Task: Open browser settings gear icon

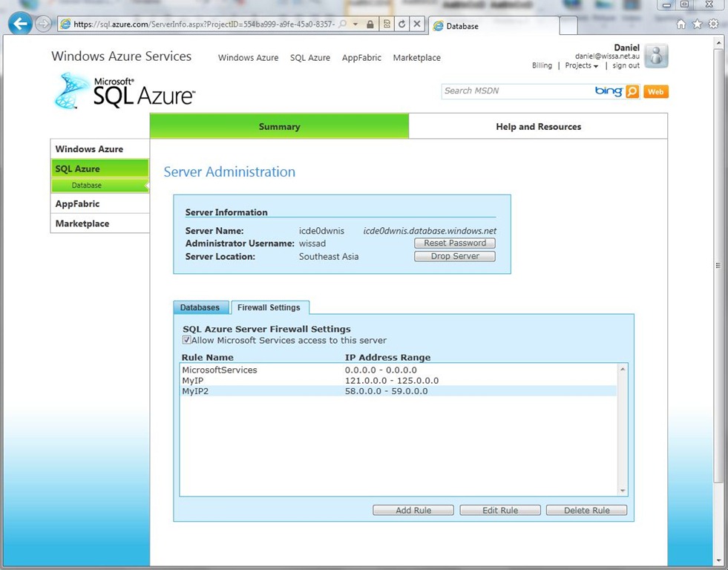Action: pos(713,24)
